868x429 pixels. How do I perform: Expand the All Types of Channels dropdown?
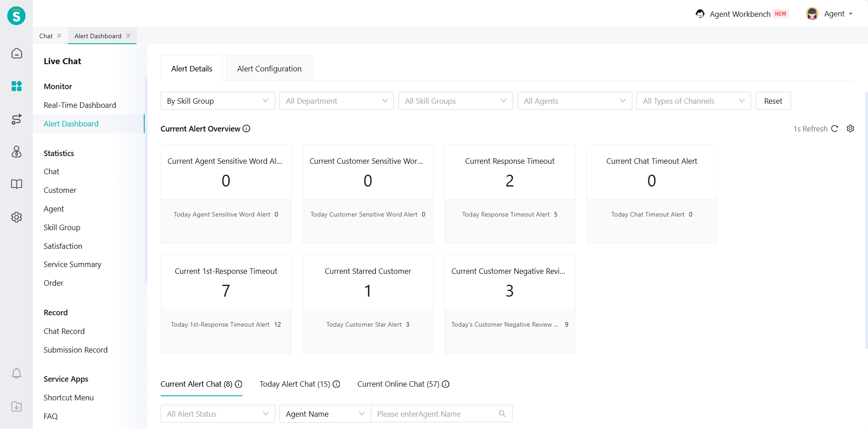[x=693, y=101]
